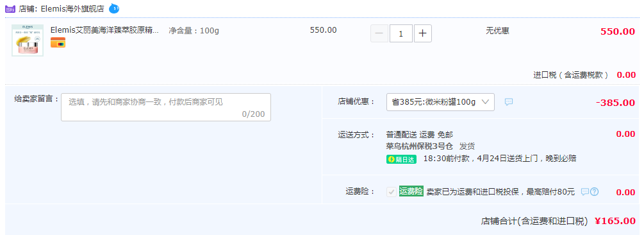The height and width of the screenshot is (235, 644).
Task: Click the orange credit card icon
Action: click(58, 42)
